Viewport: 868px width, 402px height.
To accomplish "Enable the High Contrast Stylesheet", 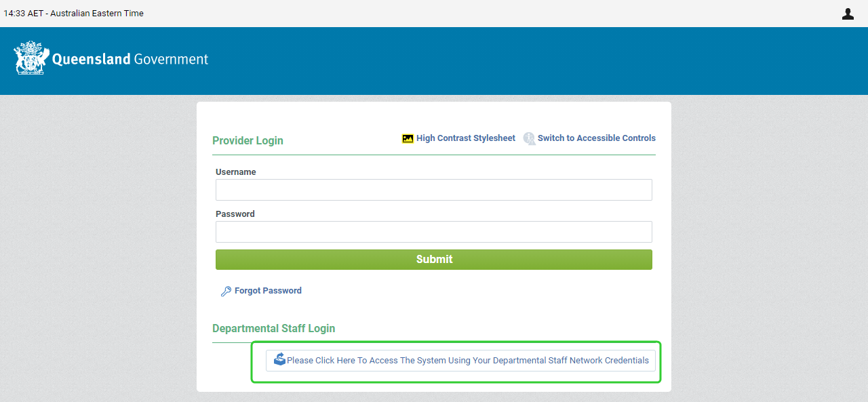I will [465, 138].
